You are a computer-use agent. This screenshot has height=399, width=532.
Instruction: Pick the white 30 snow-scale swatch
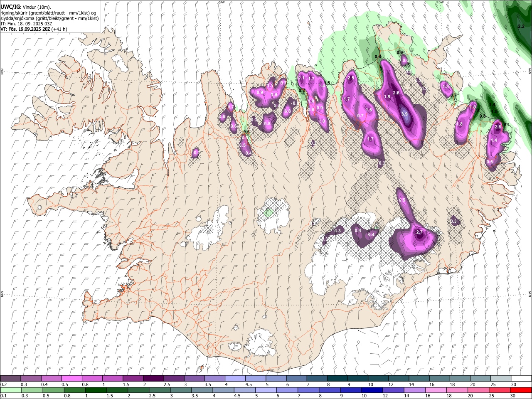521,379
